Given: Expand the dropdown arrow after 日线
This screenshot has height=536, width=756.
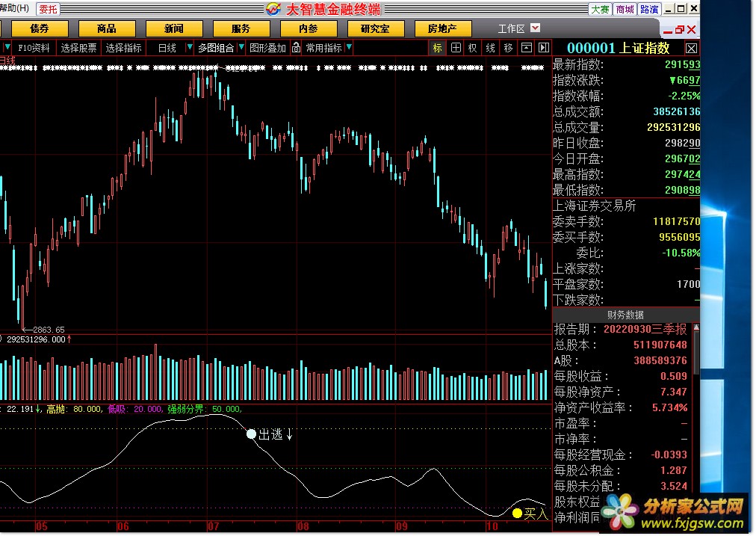Looking at the screenshot, I should click(190, 47).
